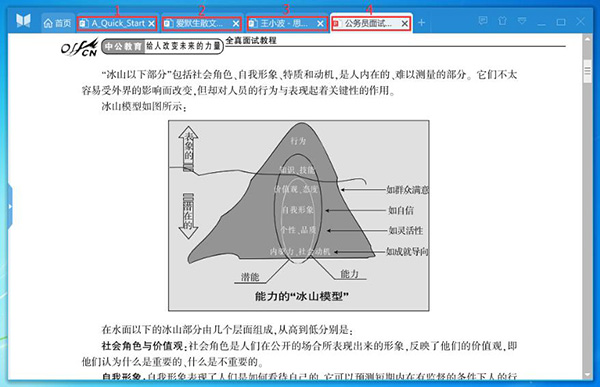The image size is (600, 387).
Task: Click the scrollbar up arrow
Action: 588,39
